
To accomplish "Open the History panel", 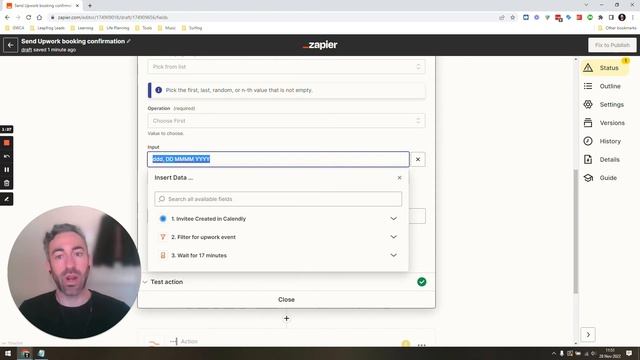I will pos(602,141).
